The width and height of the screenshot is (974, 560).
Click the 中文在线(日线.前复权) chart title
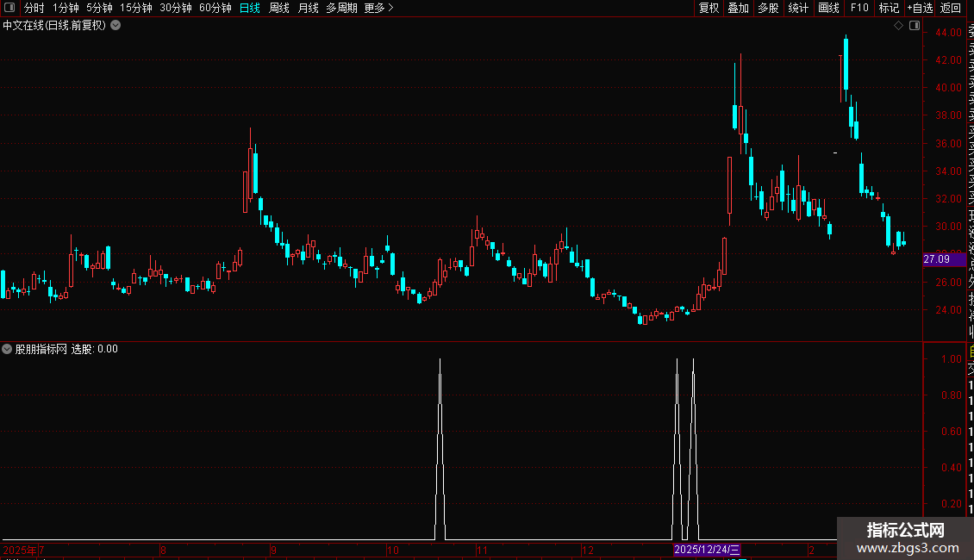[x=54, y=26]
